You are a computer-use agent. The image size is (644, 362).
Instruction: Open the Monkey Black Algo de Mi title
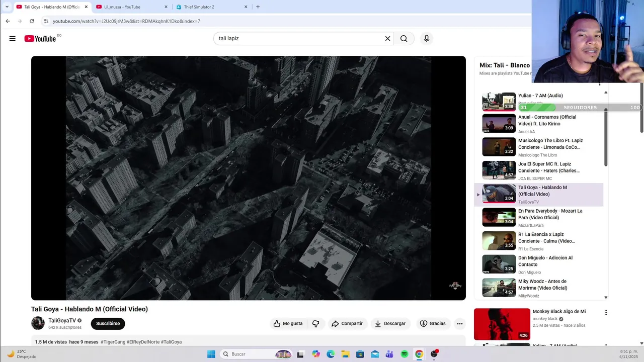coord(559,312)
